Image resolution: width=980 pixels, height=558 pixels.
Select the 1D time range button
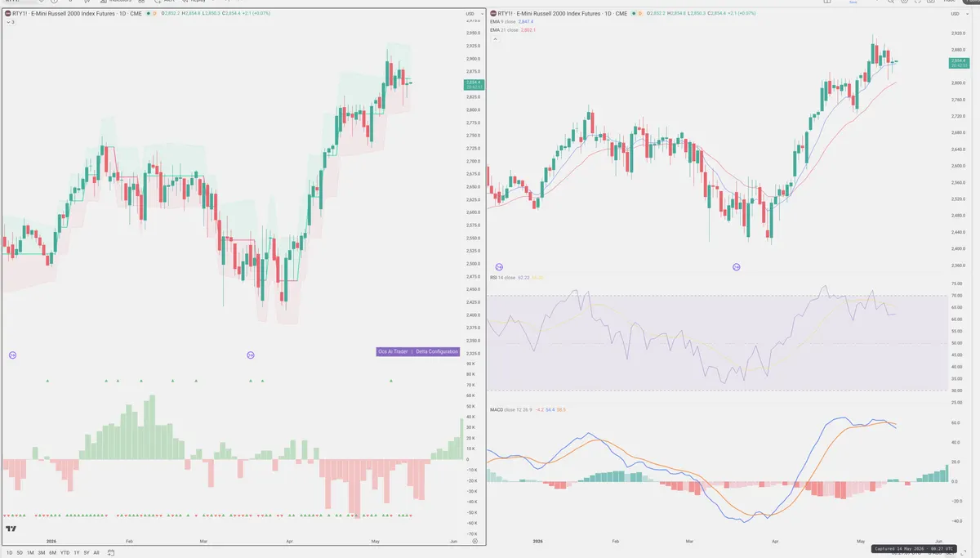9,552
